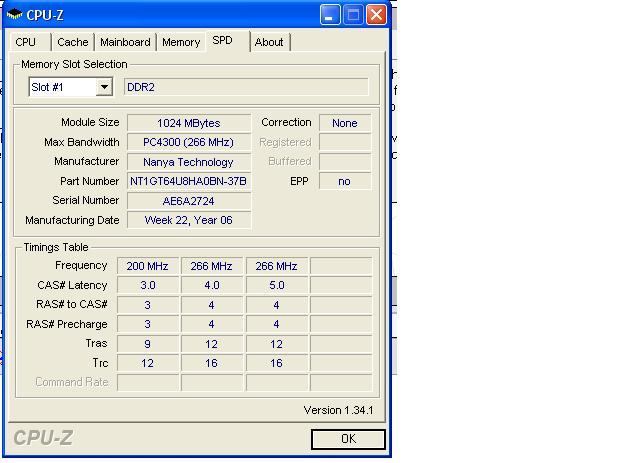The image size is (640, 463).
Task: Switch to the Cache tab
Action: 73,42
